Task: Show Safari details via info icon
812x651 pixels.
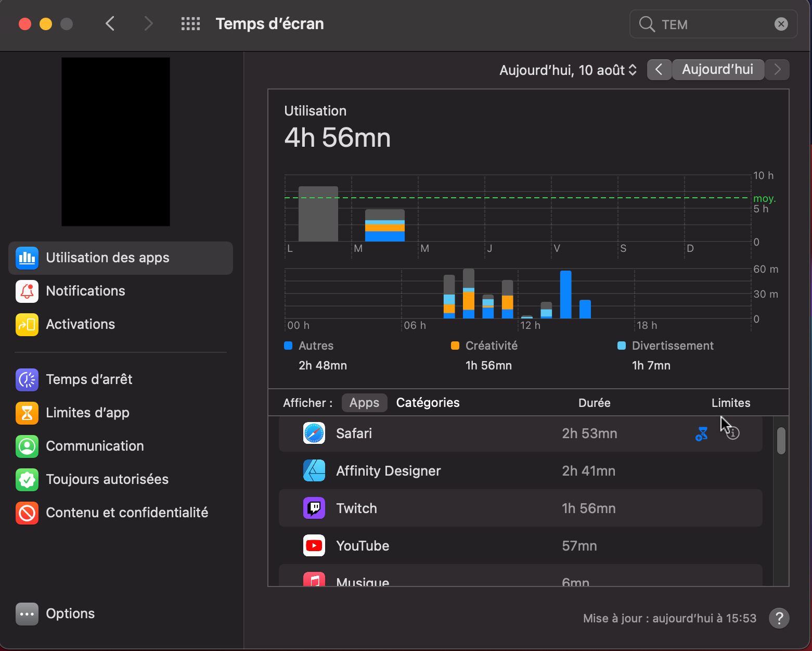Action: (x=733, y=433)
